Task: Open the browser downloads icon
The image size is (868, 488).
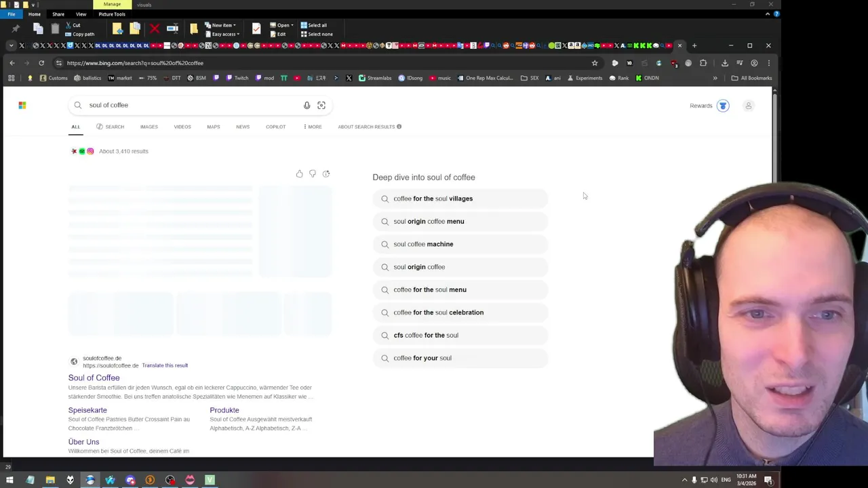Action: tap(725, 63)
